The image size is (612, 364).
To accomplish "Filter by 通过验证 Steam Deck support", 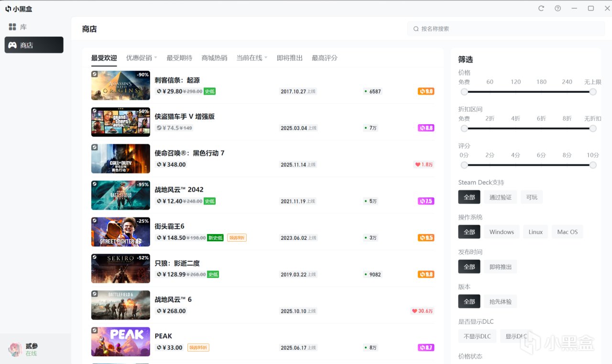I will pos(500,197).
